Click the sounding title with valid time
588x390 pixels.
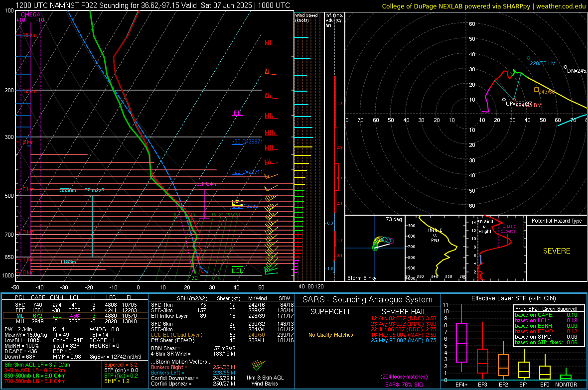pyautogui.click(x=153, y=5)
